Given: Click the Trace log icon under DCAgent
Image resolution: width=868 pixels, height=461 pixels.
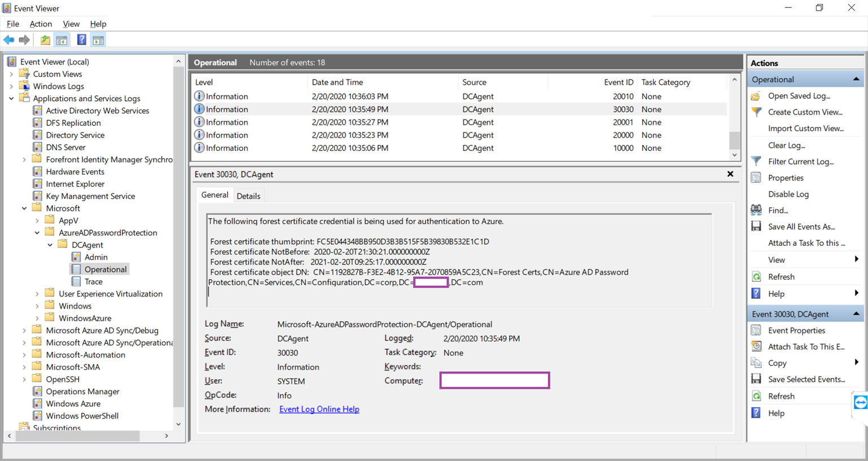Looking at the screenshot, I should [76, 281].
